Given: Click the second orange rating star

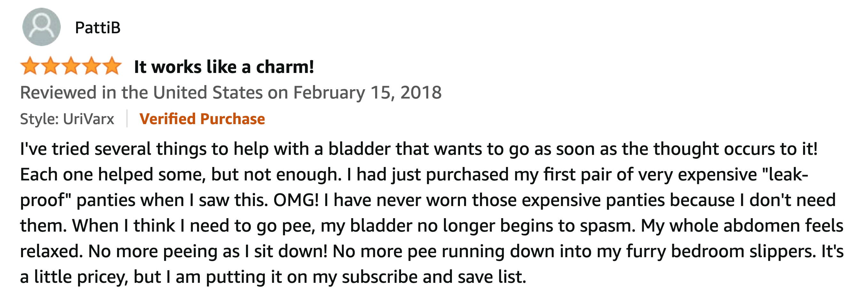Looking at the screenshot, I should [51, 66].
